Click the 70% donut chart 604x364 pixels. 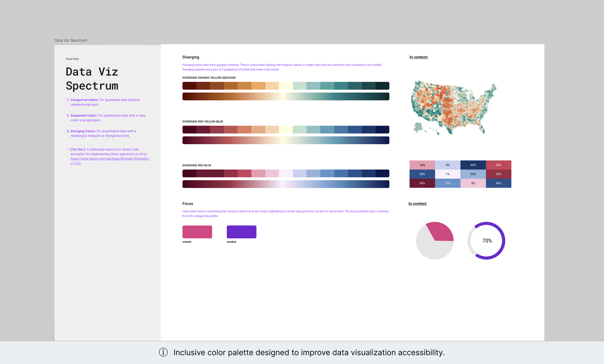coord(486,241)
